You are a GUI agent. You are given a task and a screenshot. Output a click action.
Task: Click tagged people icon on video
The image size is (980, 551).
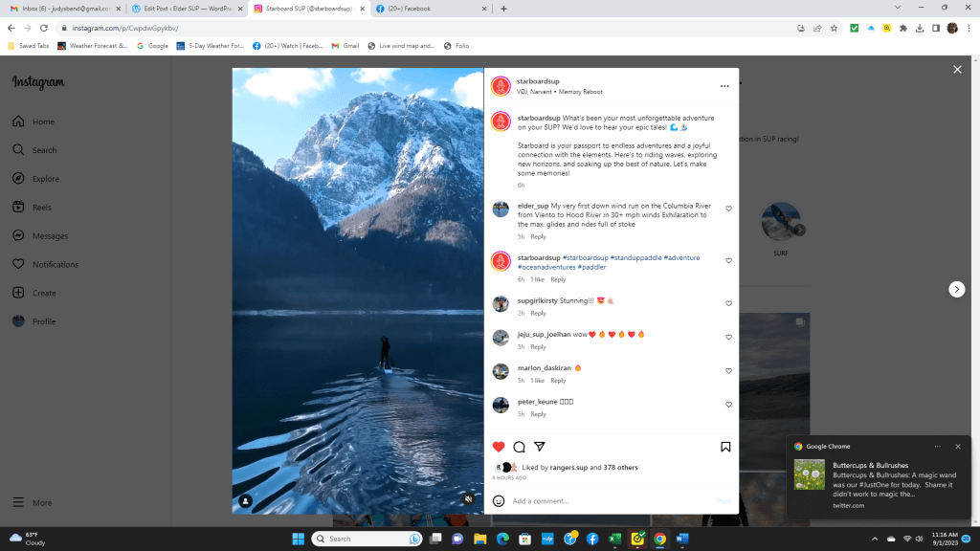245,500
